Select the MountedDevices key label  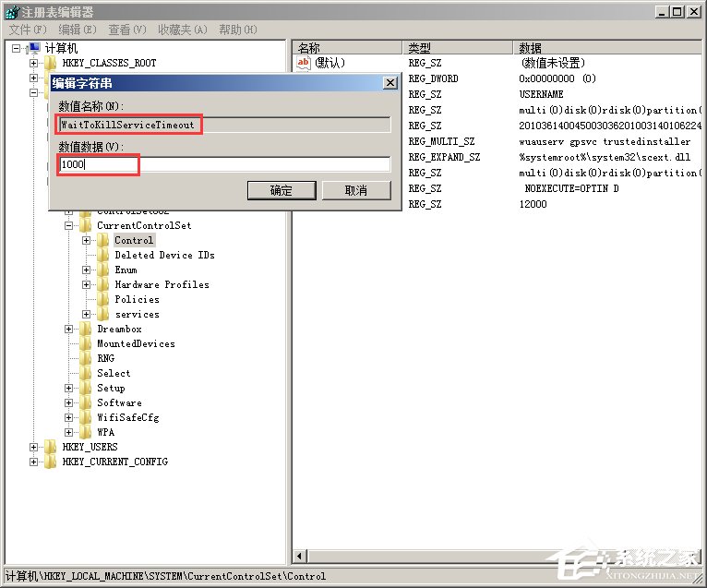137,343
